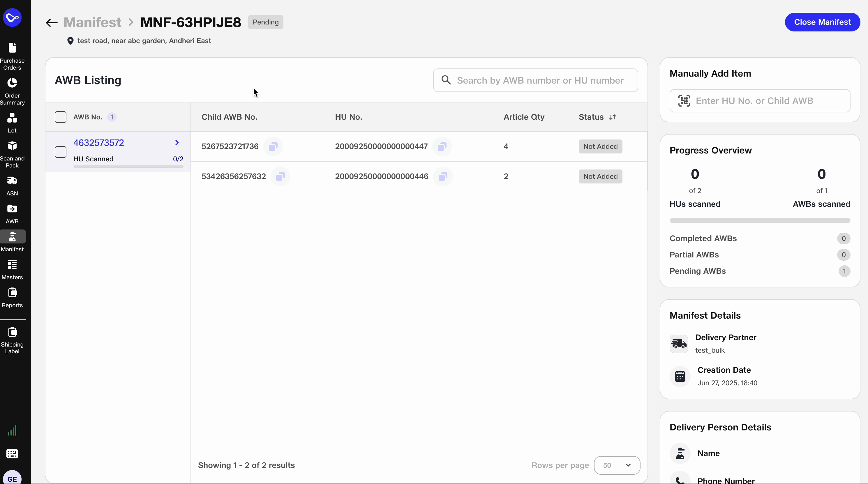Go back using Manifest breadcrumb
This screenshot has height=484, width=868.
[93, 22]
